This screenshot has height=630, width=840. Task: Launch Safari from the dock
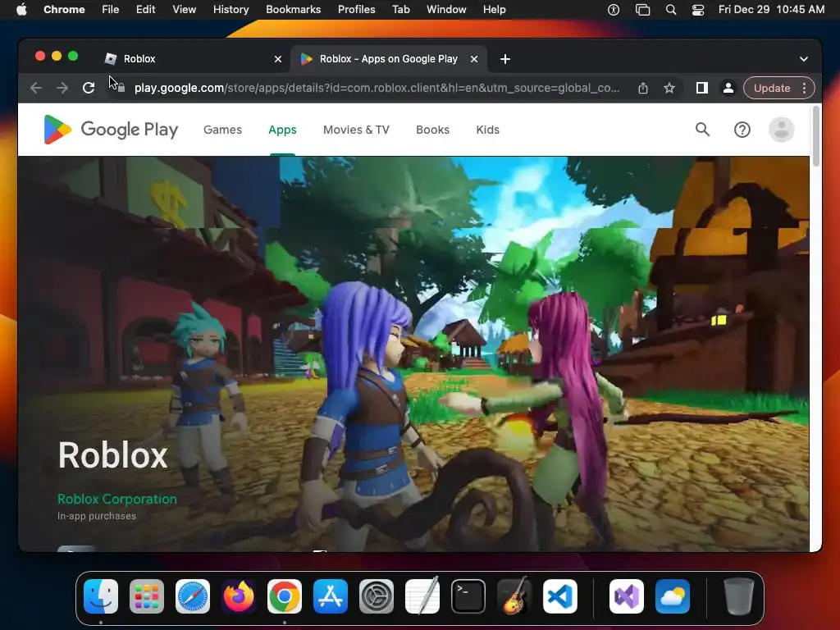[x=193, y=596]
